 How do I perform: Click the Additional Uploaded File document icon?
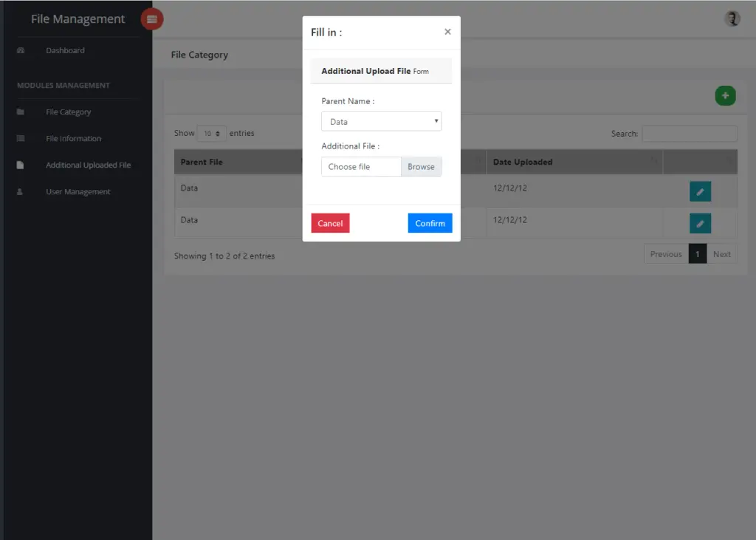(x=21, y=165)
